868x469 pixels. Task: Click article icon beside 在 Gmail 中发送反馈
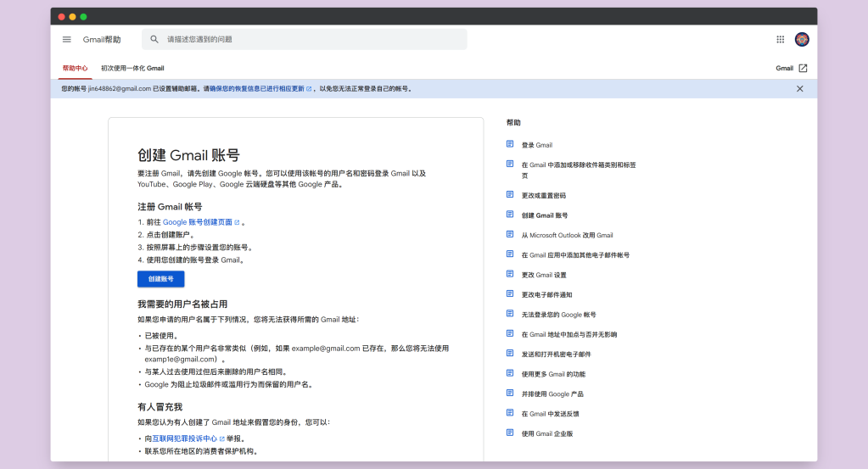click(510, 412)
